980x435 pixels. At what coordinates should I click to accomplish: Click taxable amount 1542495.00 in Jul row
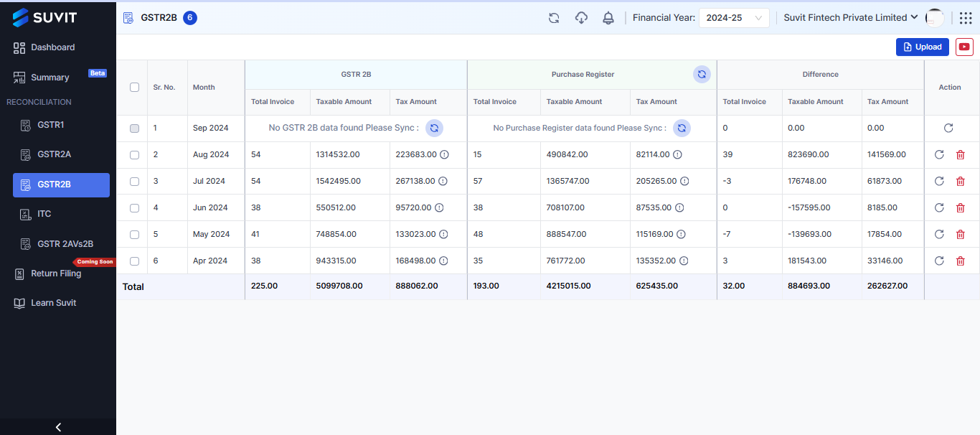[338, 181]
